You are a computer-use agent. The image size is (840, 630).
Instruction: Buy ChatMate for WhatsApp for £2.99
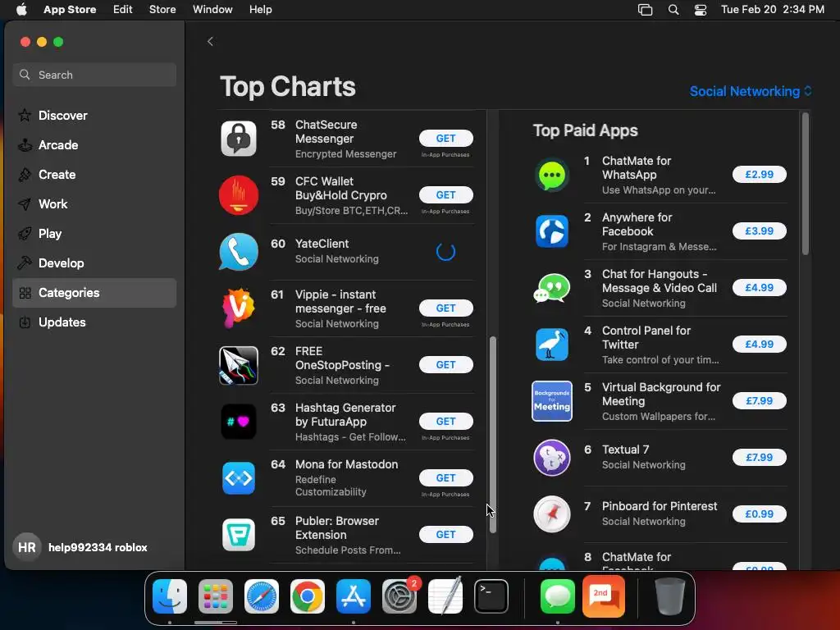point(759,174)
